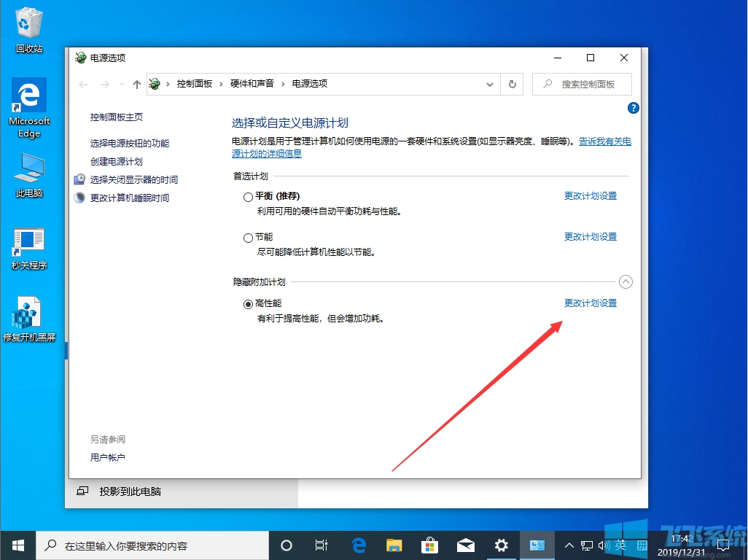The image size is (748, 560).
Task: Open 修复开机黑屏 desktop shortcut
Action: (x=29, y=314)
